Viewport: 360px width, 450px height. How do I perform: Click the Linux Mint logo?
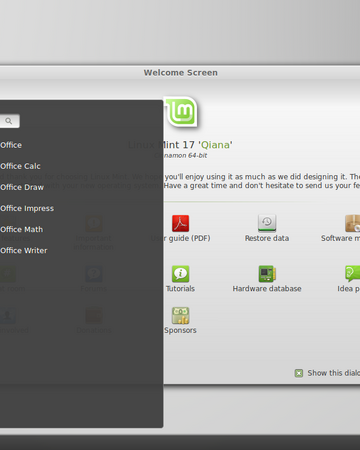coord(182,113)
